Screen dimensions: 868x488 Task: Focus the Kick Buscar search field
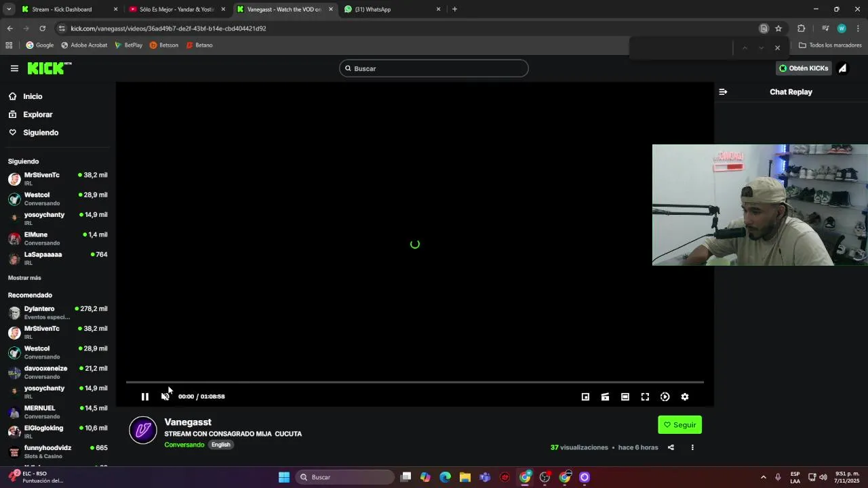click(x=434, y=68)
